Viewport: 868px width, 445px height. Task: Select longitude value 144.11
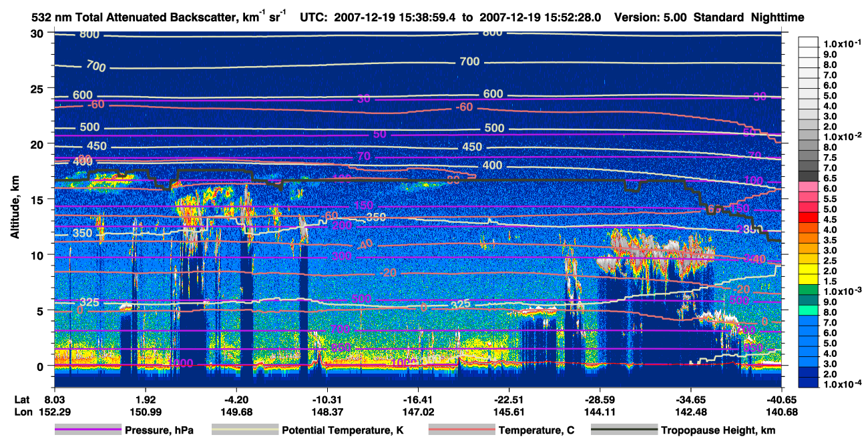[x=600, y=412]
